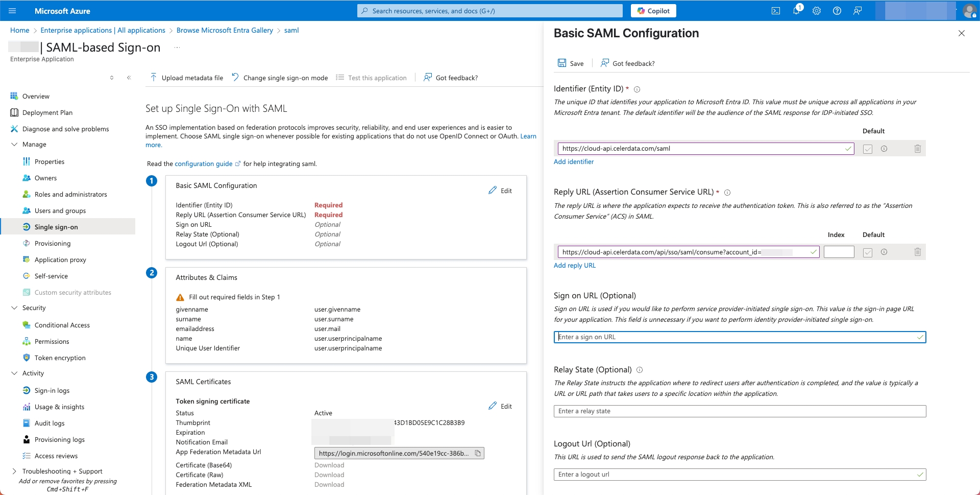This screenshot has height=495, width=980.
Task: Click Add reply URL link
Action: point(574,265)
